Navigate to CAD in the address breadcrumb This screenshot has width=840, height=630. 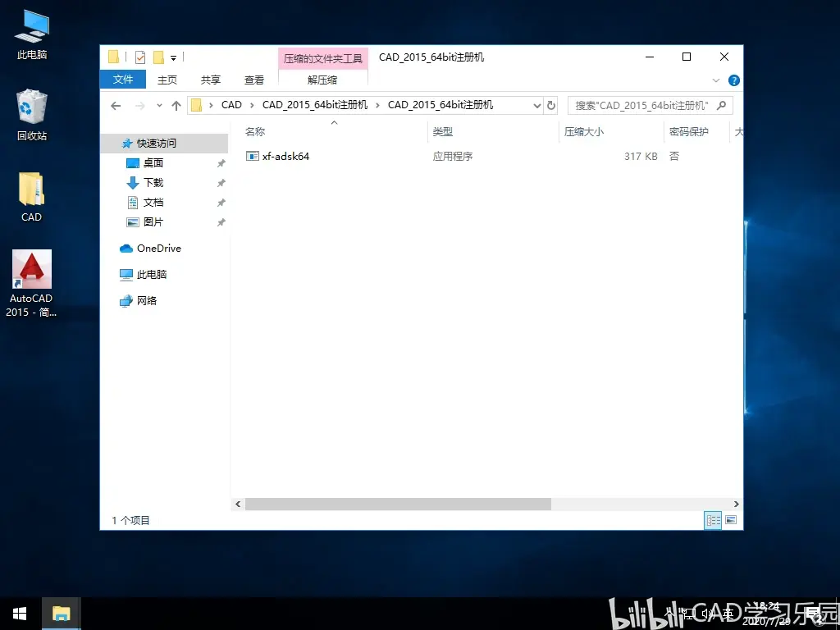(231, 105)
